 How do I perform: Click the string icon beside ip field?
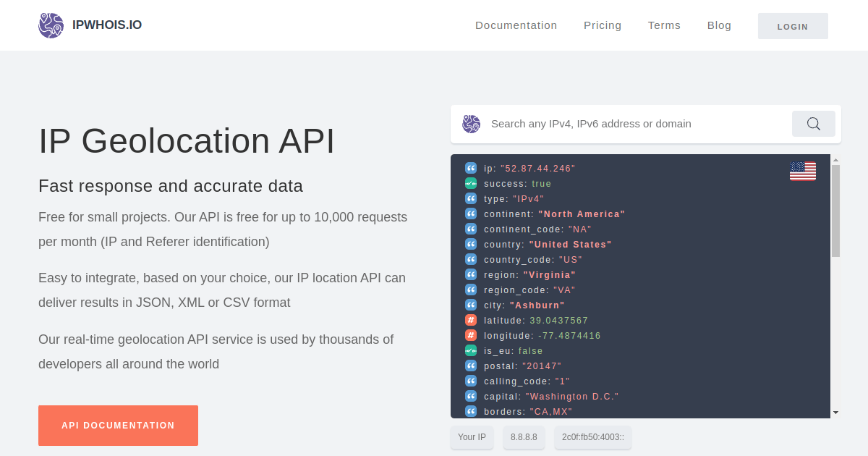(471, 168)
